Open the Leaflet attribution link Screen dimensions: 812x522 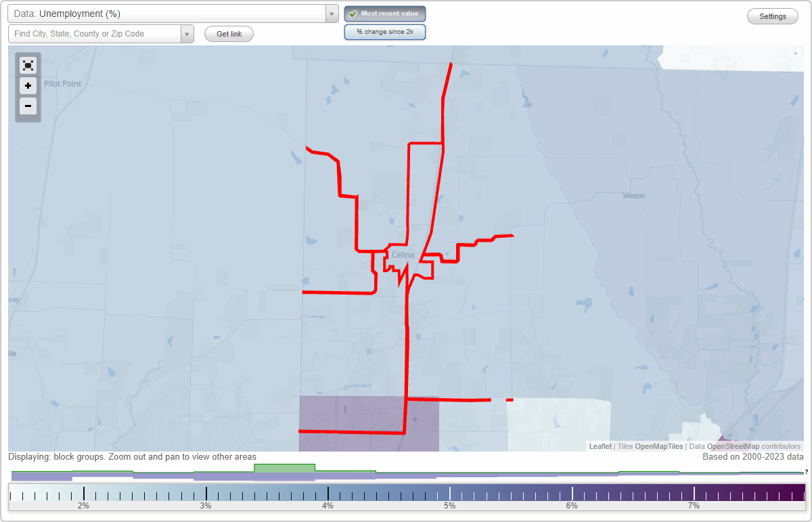(600, 446)
